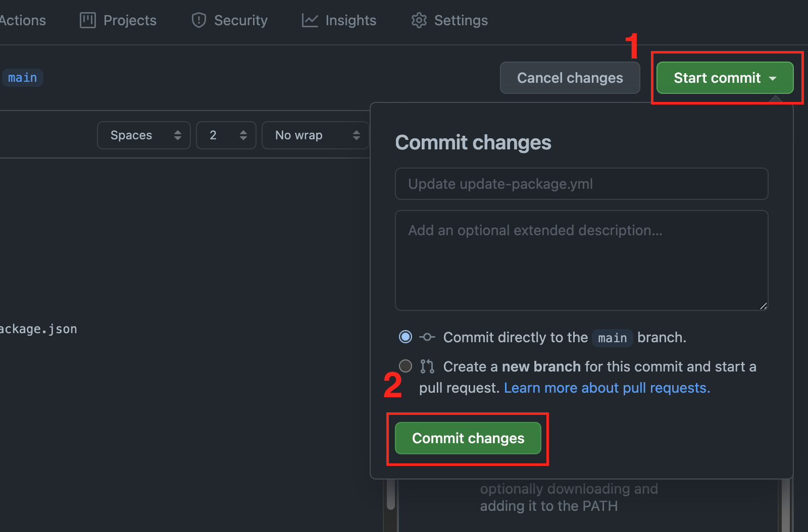This screenshot has height=532, width=808.
Task: Click the Settings gear icon
Action: pos(419,20)
